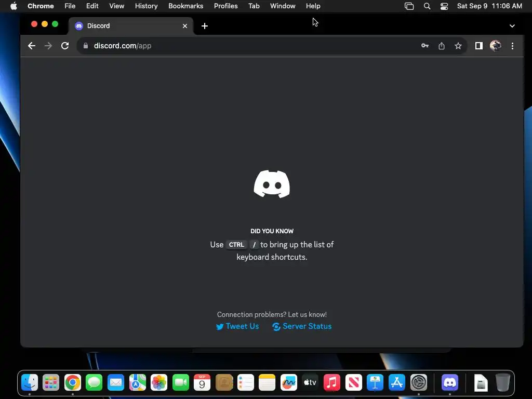Open Reminders from the dock
This screenshot has width=532, height=399.
(x=245, y=383)
